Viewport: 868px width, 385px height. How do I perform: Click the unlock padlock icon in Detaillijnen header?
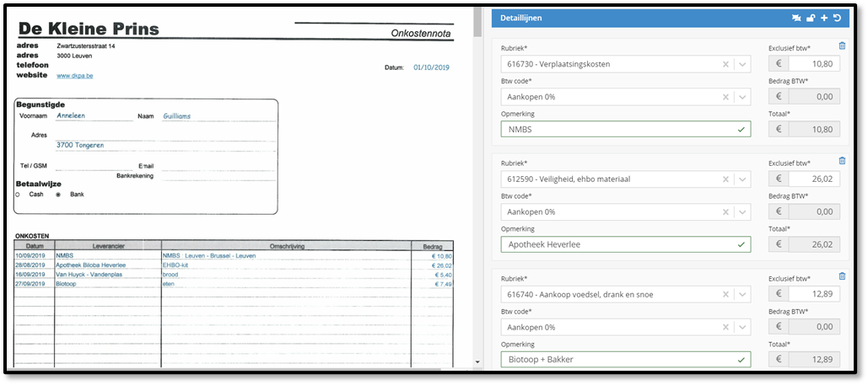[811, 19]
